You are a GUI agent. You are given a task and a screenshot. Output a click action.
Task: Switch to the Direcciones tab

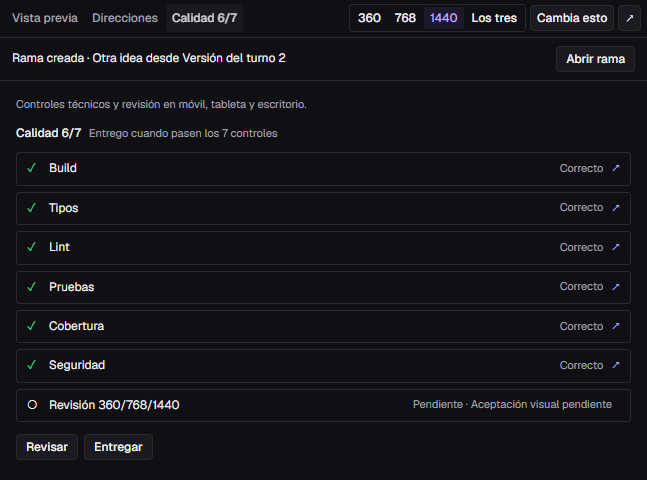point(125,18)
